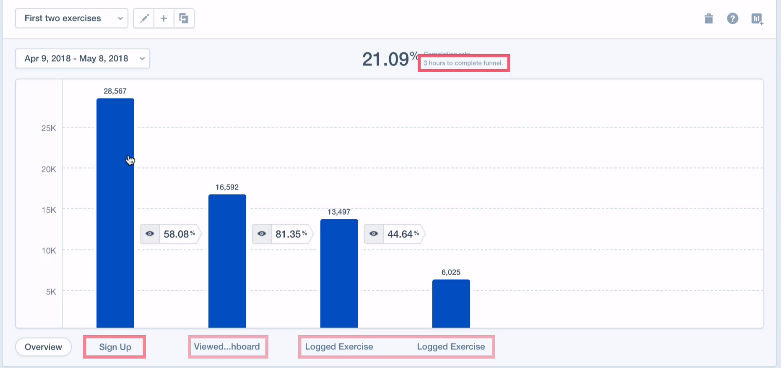This screenshot has height=368, width=781.
Task: Click the 21.09% completion rate figure
Action: coord(390,59)
